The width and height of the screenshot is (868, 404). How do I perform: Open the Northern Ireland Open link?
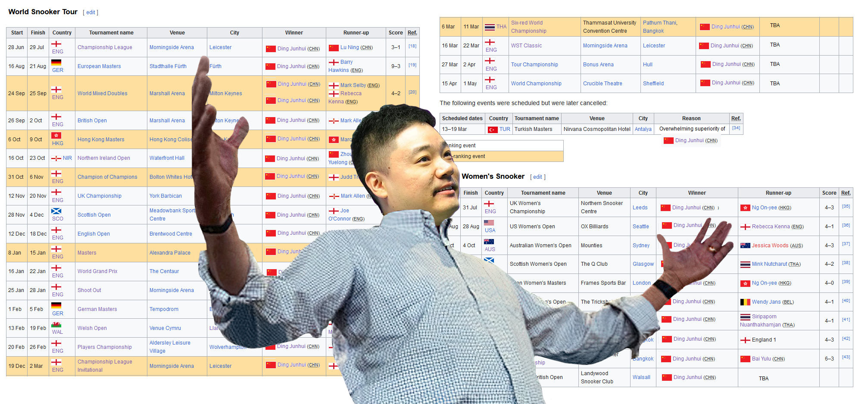104,158
